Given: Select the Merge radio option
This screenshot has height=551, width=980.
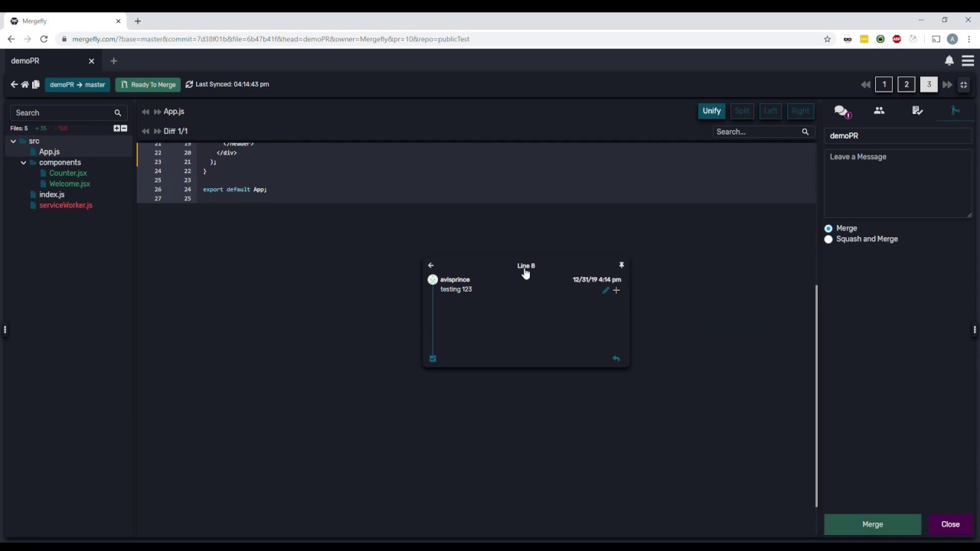Looking at the screenshot, I should tap(828, 228).
